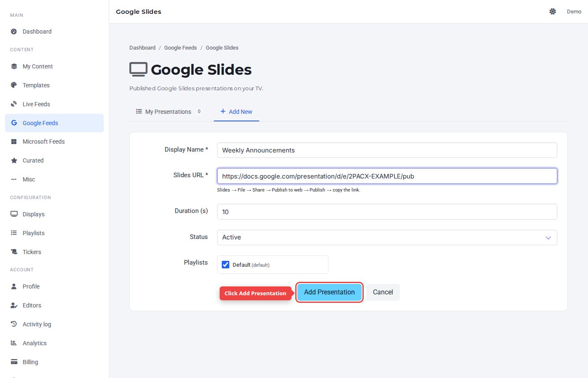Open the Misc sidebar item
Image resolution: width=588 pixels, height=378 pixels.
click(x=54, y=179)
